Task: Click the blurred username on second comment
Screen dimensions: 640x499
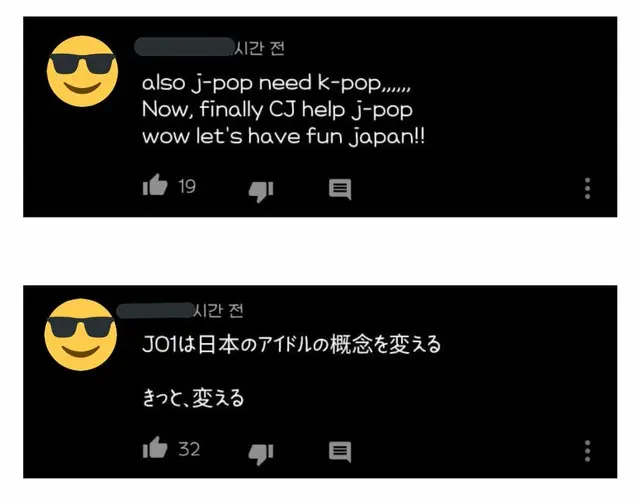Action: click(155, 310)
